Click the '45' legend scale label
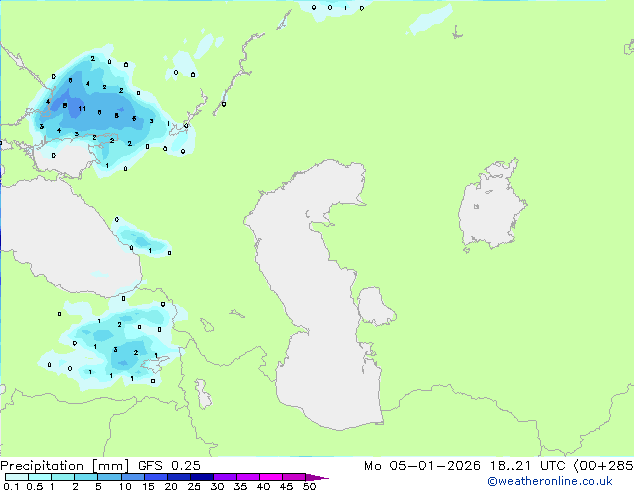 [286, 486]
